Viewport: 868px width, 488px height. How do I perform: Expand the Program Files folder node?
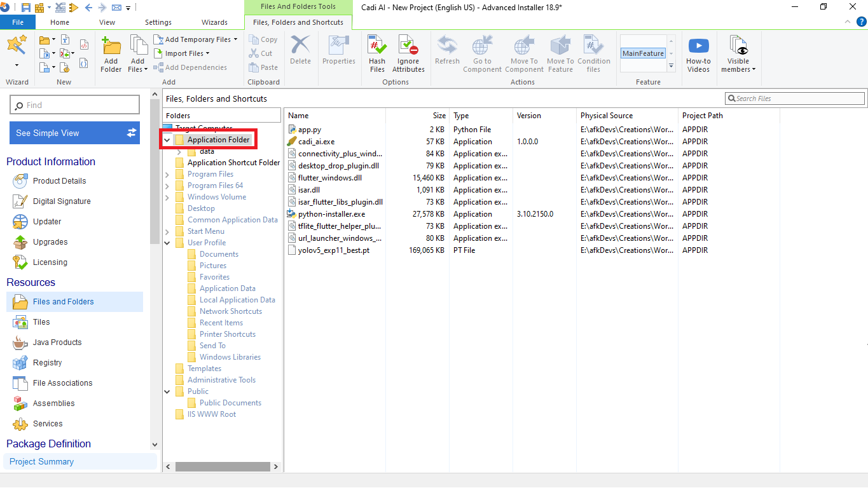coord(167,174)
